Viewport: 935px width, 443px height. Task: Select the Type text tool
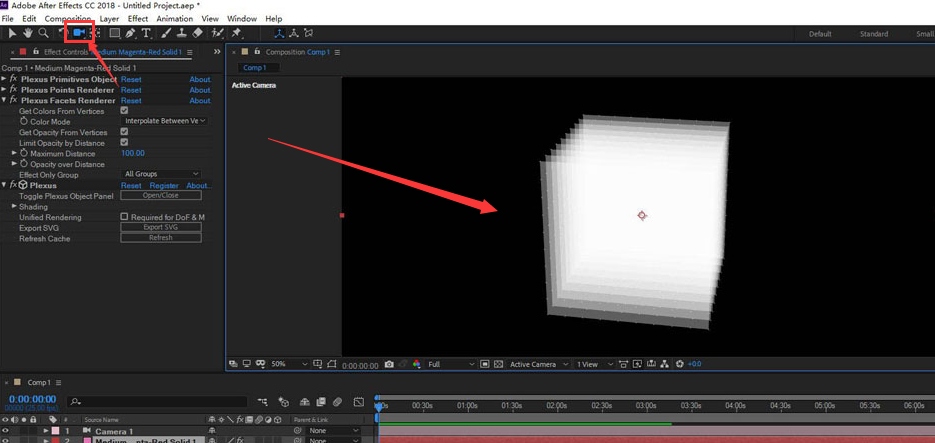145,33
